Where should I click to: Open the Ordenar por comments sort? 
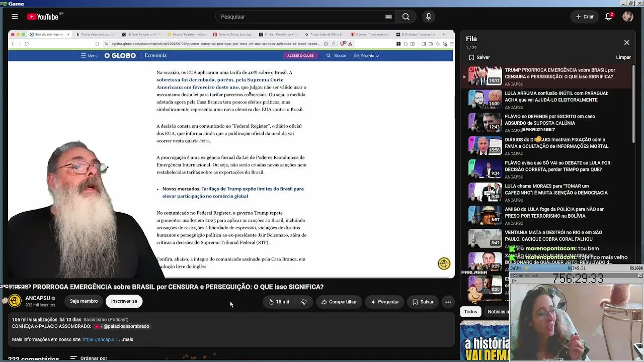89,358
